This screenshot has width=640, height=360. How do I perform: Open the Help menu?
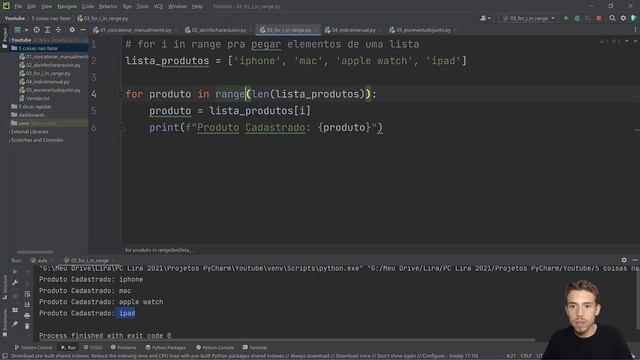coord(197,7)
